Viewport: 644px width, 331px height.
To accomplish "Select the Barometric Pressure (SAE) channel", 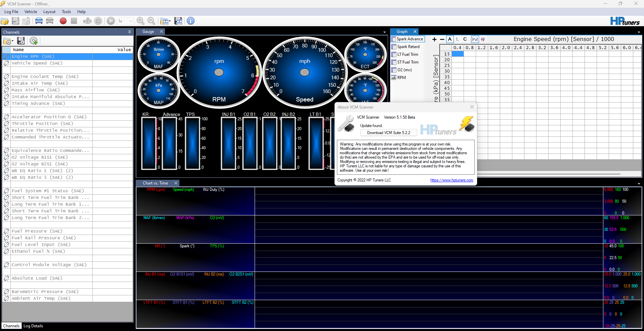I will pos(68,292).
